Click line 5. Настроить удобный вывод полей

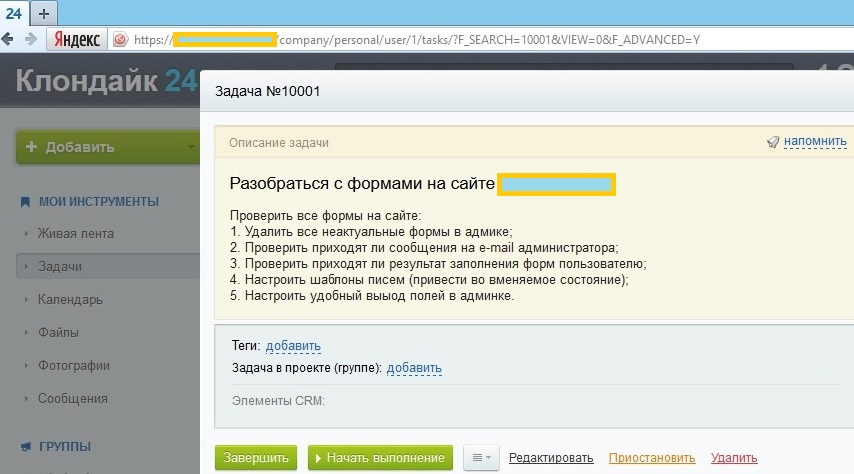coord(372,296)
